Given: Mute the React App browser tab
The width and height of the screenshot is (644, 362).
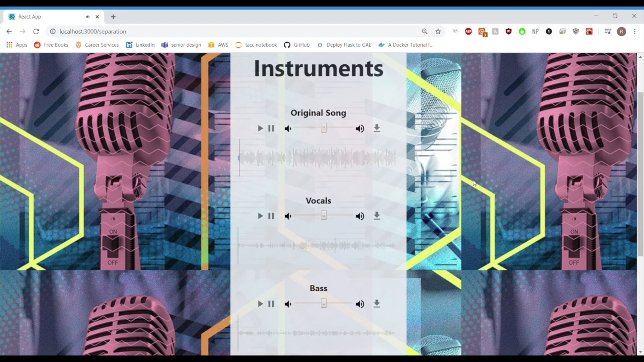Looking at the screenshot, I should tap(88, 17).
